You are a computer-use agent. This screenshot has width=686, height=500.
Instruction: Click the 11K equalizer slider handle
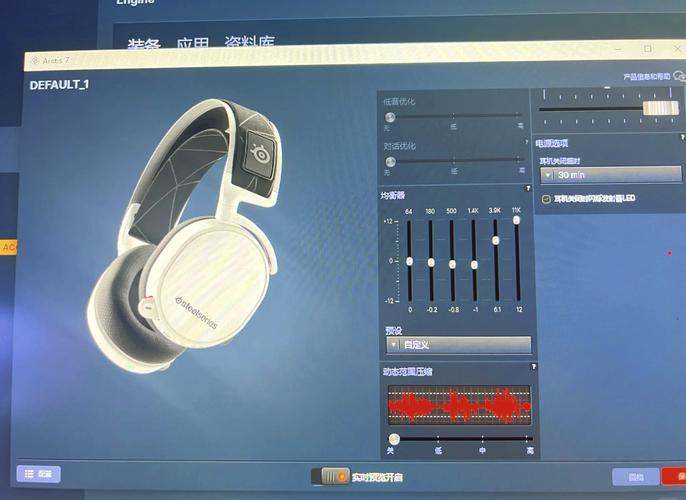coord(517,220)
